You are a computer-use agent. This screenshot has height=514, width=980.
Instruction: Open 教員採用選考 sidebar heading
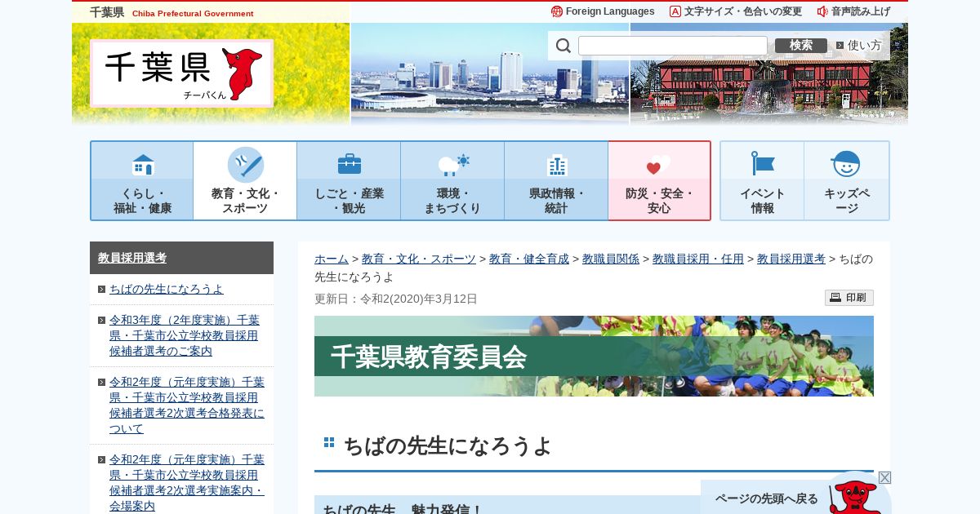point(132,258)
